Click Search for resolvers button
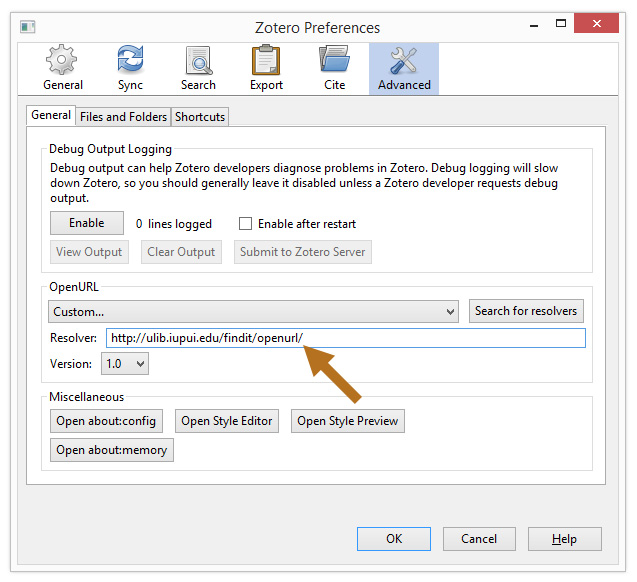The image size is (637, 582). click(526, 311)
